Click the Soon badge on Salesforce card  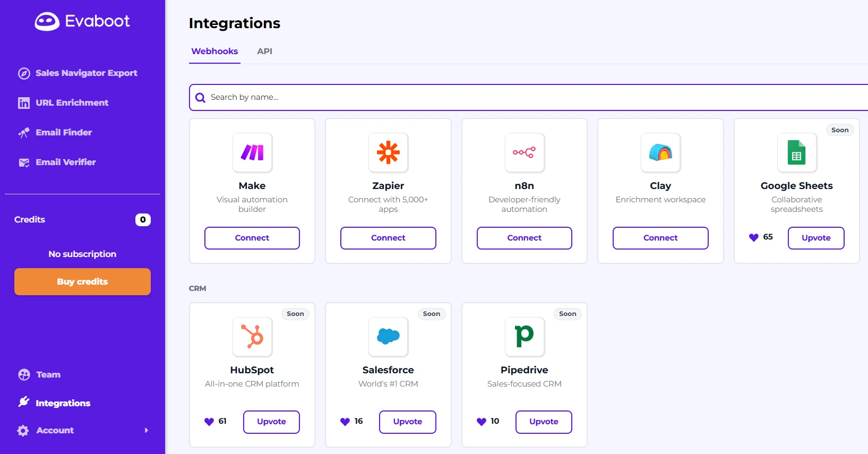432,314
